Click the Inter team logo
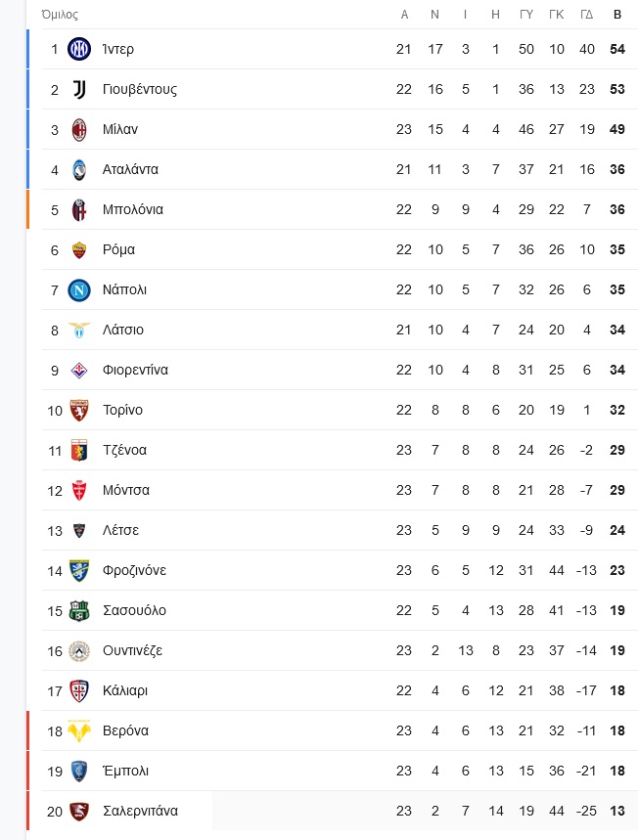The width and height of the screenshot is (638, 840). pos(79,49)
